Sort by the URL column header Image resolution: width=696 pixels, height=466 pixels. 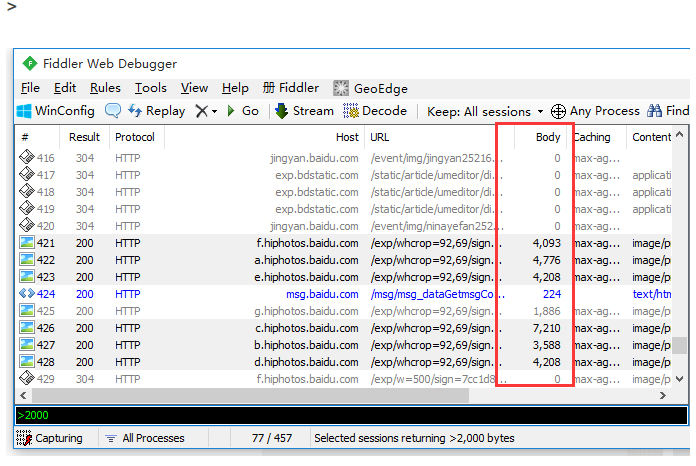click(439, 137)
